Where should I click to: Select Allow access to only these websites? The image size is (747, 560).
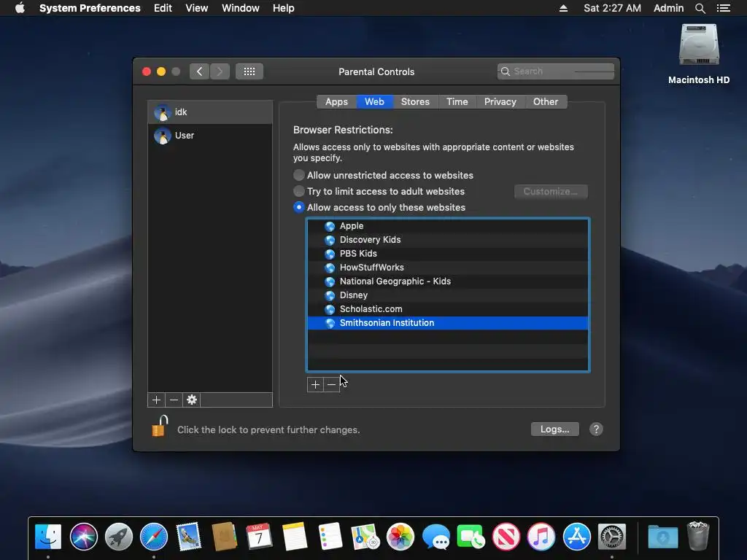pyautogui.click(x=298, y=208)
